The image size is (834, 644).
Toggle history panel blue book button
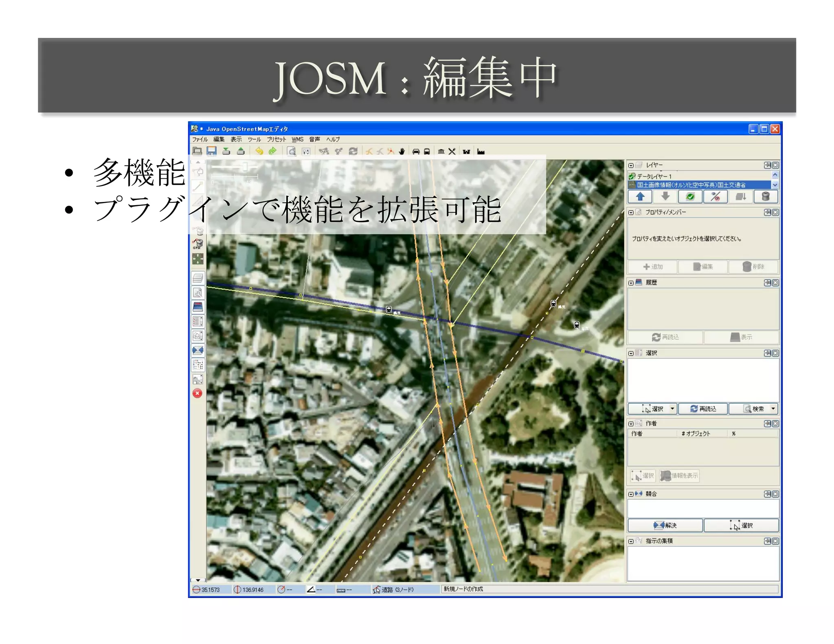coord(198,307)
